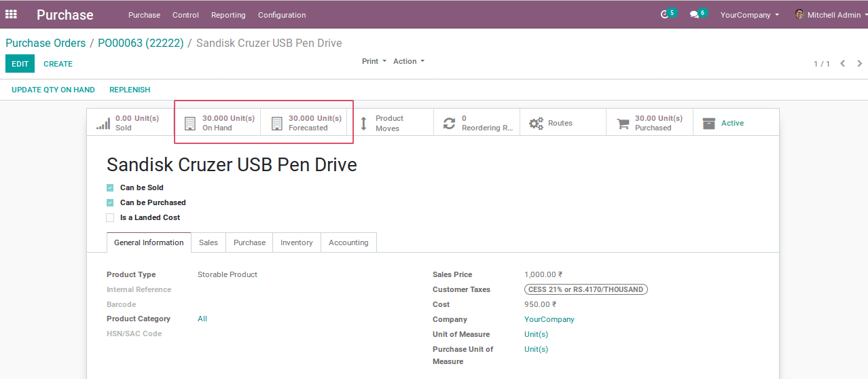868x379 pixels.
Task: Click the Active archive box icon
Action: (709, 123)
